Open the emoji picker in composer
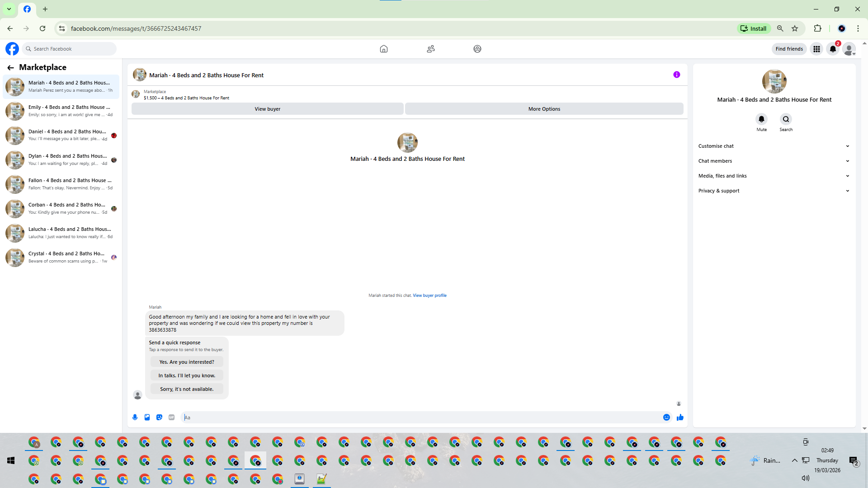Image resolution: width=868 pixels, height=488 pixels. 666,418
